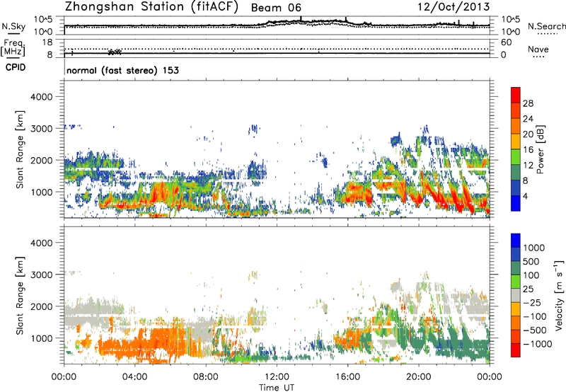Click the "4000" tick on the power panel
Screen dimensions: 566x392
(41, 97)
